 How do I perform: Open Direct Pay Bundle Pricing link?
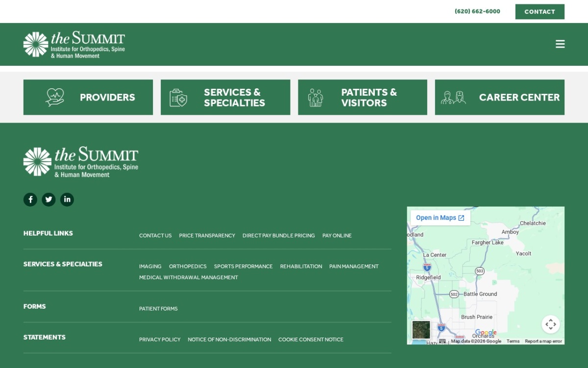click(x=279, y=236)
